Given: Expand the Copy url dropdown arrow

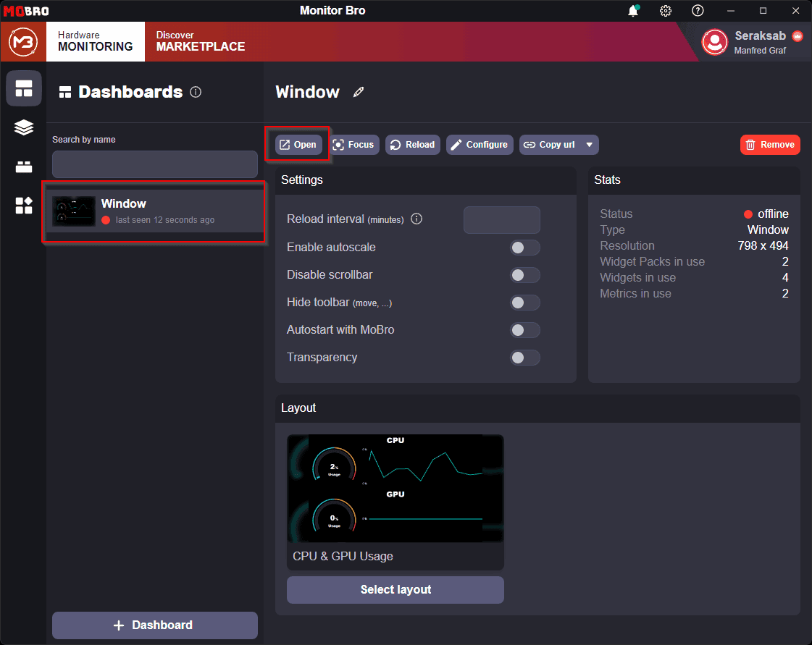Looking at the screenshot, I should tap(590, 145).
